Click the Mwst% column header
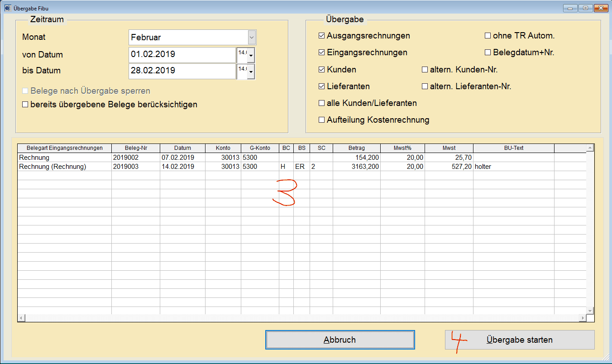The height and width of the screenshot is (364, 612). (x=402, y=148)
